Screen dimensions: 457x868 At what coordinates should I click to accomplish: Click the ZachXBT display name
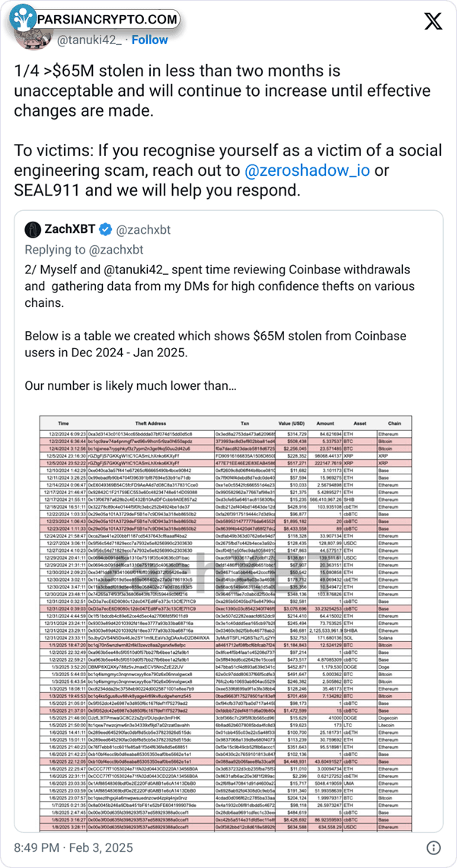[70, 229]
